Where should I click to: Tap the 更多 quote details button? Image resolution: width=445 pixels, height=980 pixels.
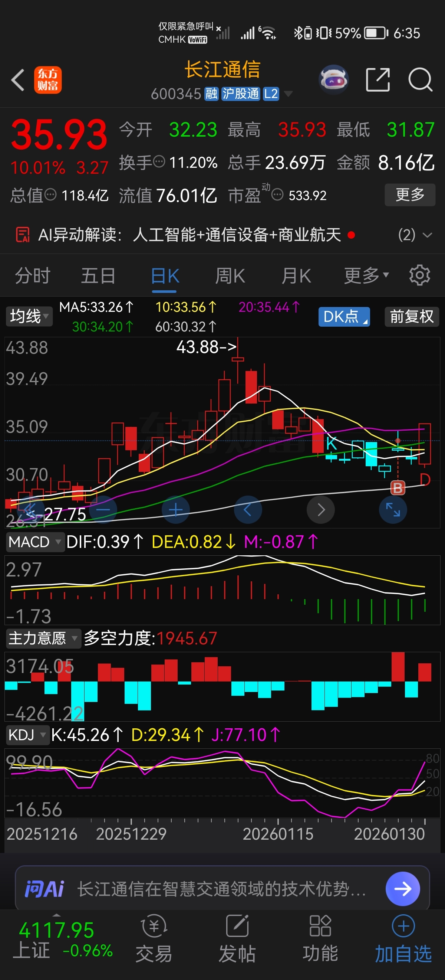coord(410,195)
